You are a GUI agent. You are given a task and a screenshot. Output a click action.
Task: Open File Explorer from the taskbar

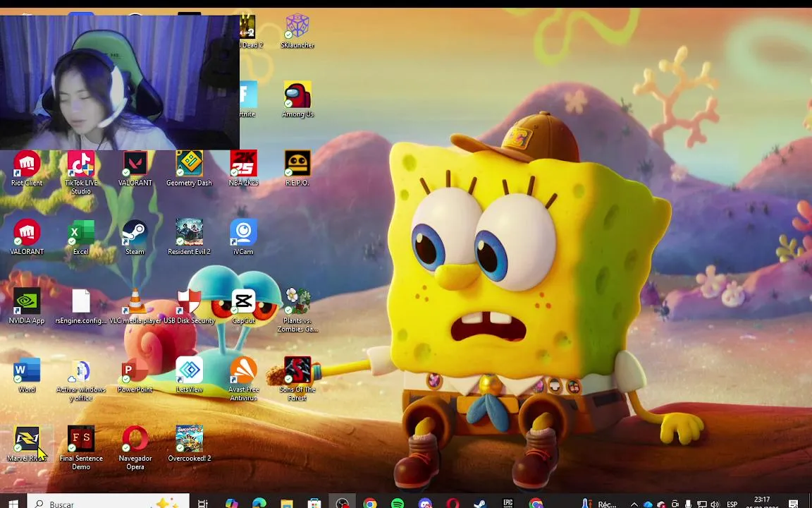click(287, 503)
